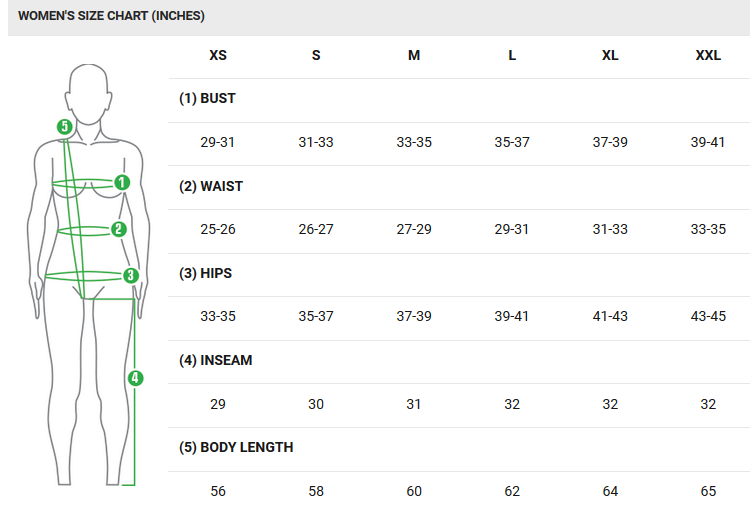Click the (2) WAIST row label
Viewport: 750px width, 519px height.
click(x=211, y=186)
